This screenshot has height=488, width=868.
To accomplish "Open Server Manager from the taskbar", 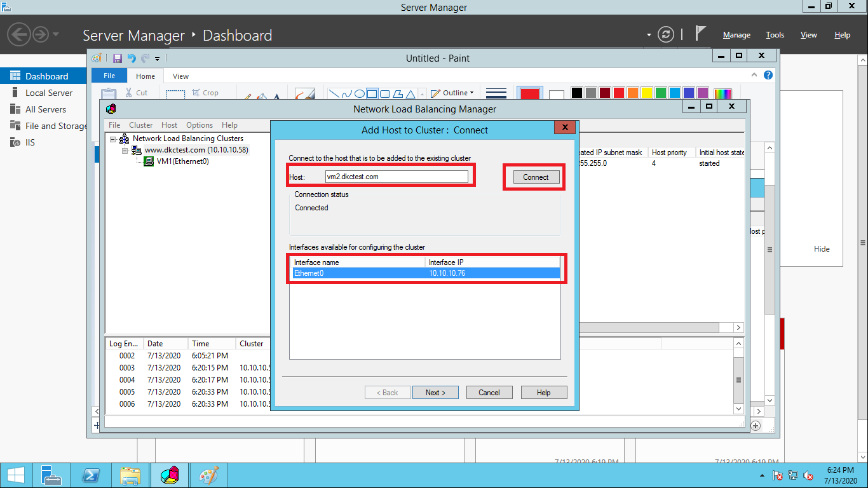I will pyautogui.click(x=51, y=475).
